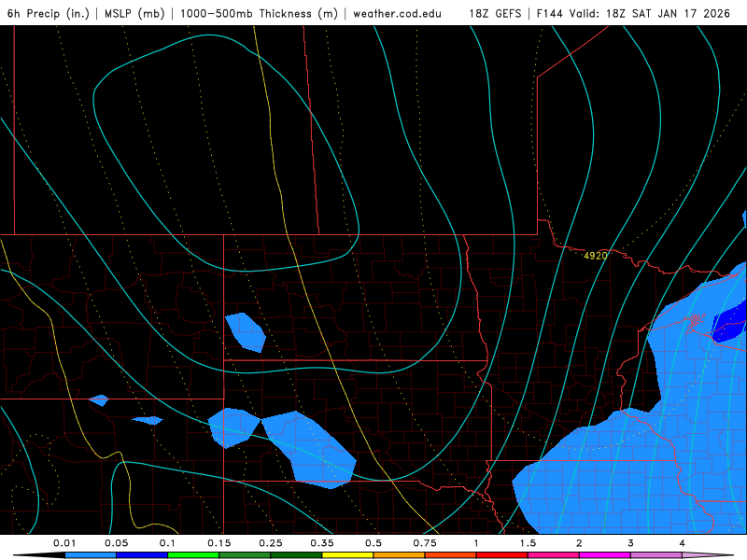Viewport: 747px width, 560px height.
Task: Click the red 1–1.5 legend swatch
Action: (x=502, y=555)
